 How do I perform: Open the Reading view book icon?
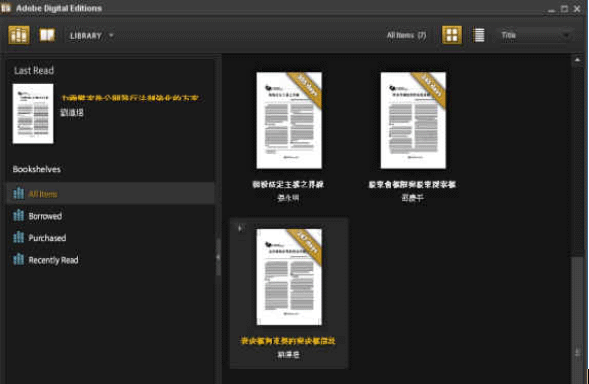pyautogui.click(x=47, y=35)
